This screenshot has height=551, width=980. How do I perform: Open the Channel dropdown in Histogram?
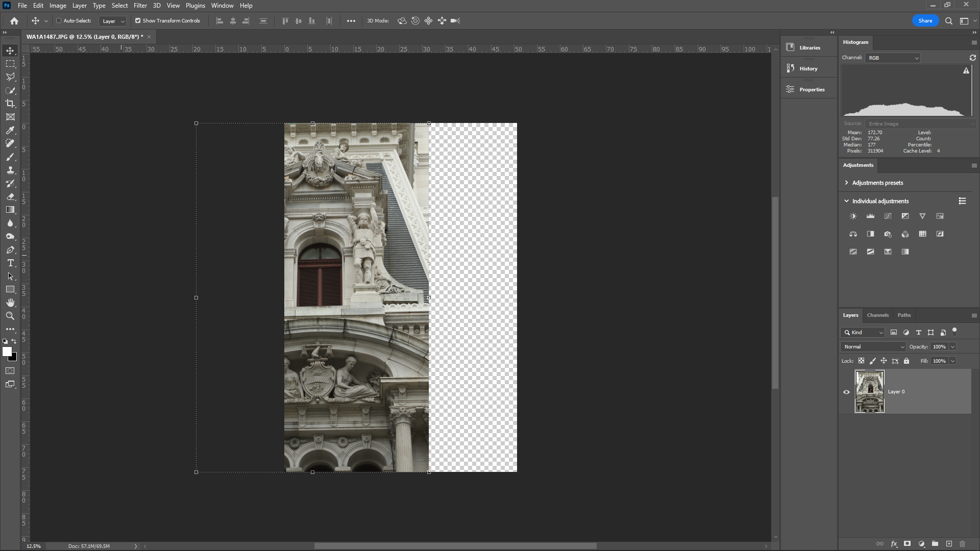892,58
